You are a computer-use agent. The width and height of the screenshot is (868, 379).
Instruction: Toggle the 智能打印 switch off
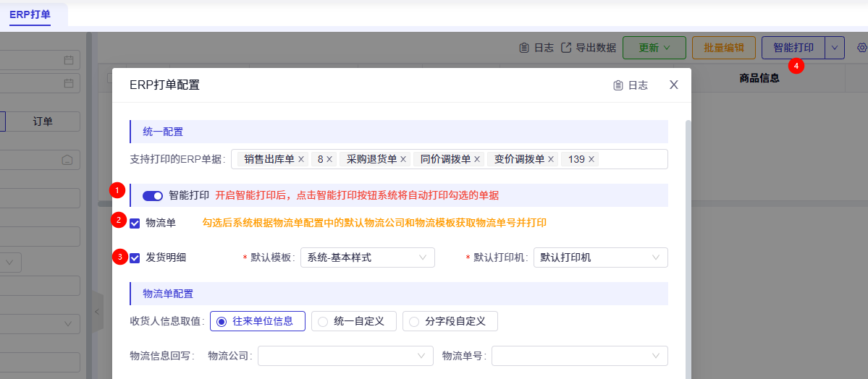click(152, 196)
